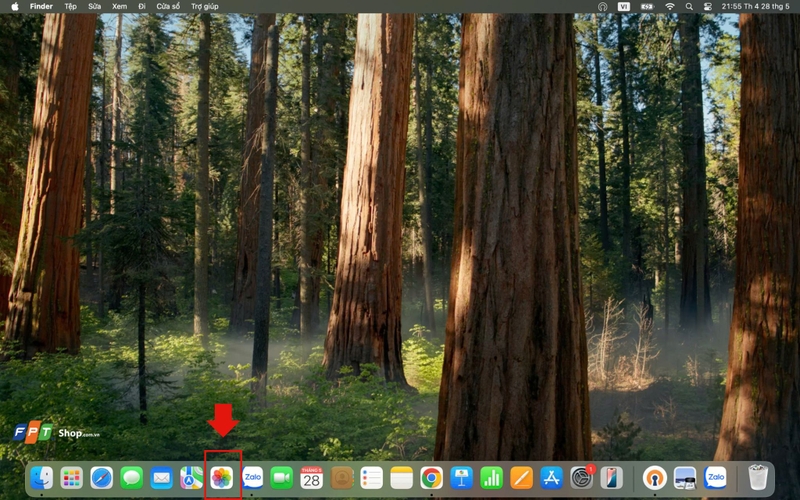The height and width of the screenshot is (500, 800).
Task: Open the Trash in the Dock
Action: click(x=758, y=478)
